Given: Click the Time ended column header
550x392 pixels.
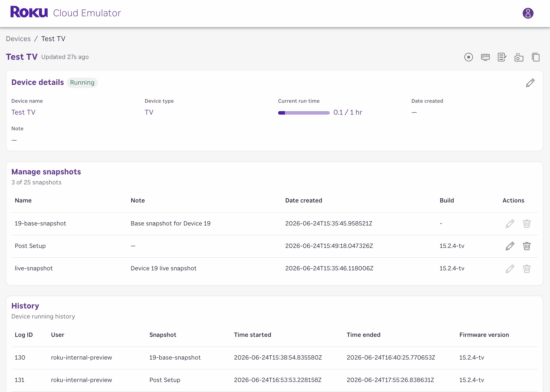Looking at the screenshot, I should [x=363, y=335].
